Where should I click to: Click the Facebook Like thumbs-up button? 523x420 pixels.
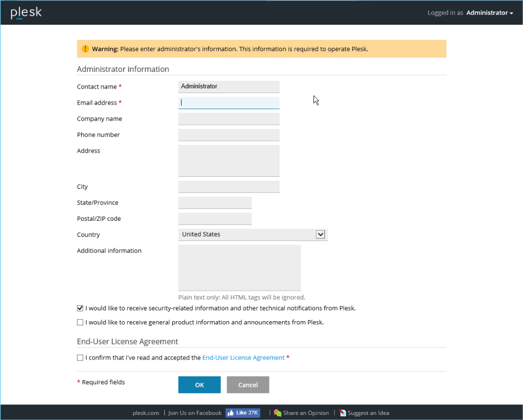tap(243, 413)
